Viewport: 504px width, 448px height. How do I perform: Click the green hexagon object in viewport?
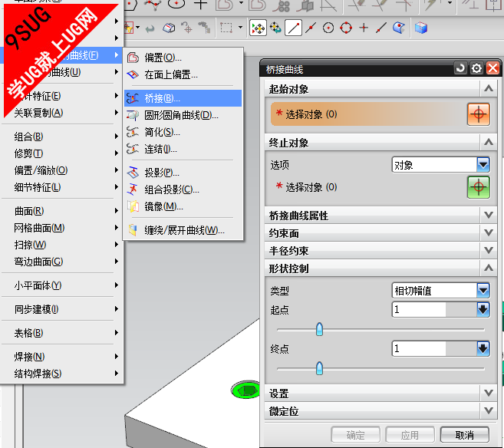point(247,390)
